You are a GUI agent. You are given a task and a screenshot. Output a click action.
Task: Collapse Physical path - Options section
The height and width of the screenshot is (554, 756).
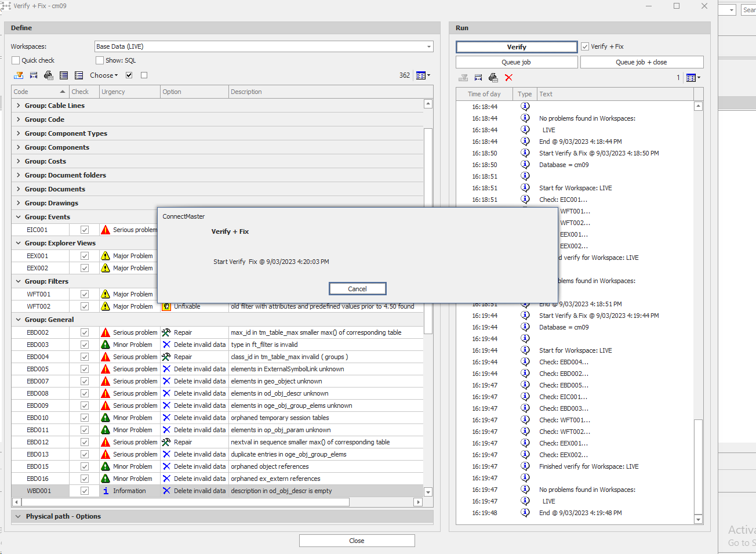click(18, 516)
